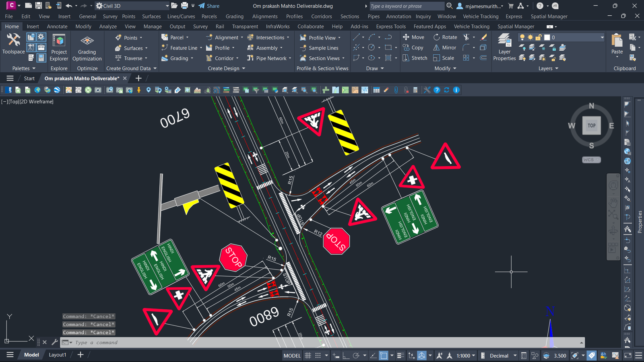
Task: Open the Toolspace palette
Action: 13,43
